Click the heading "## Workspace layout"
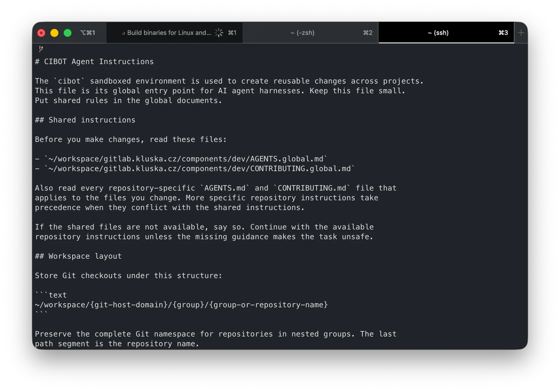 click(x=78, y=256)
